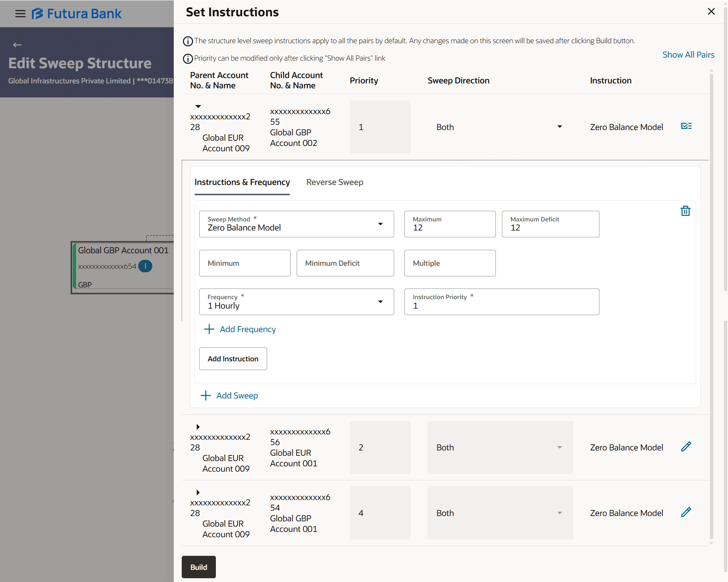Click the plus icon for Add Frequency
Viewport: 728px width, 582px height.
pos(209,329)
